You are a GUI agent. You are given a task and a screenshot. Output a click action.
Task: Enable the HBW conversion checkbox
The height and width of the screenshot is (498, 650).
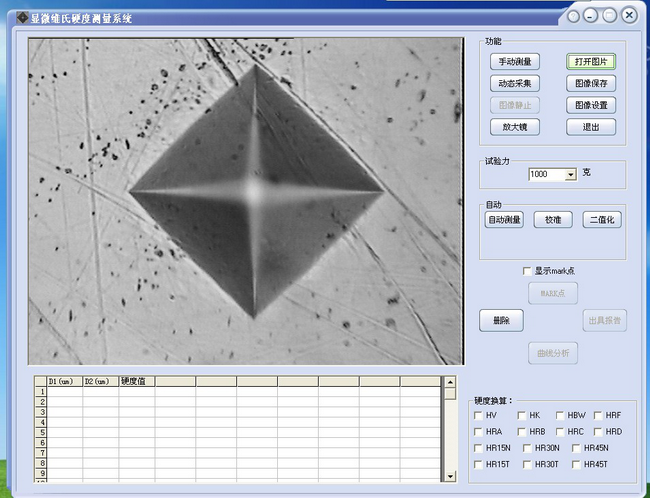coord(558,415)
